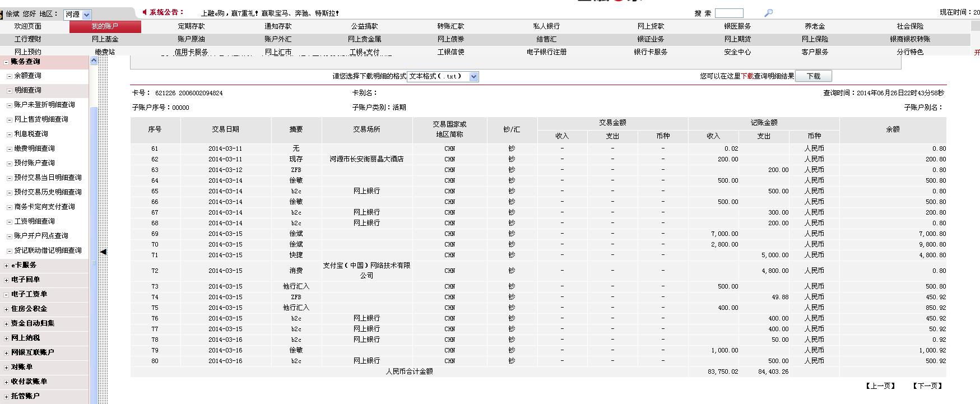Open the 我的账户 tab
980x404 pixels.
point(105,26)
